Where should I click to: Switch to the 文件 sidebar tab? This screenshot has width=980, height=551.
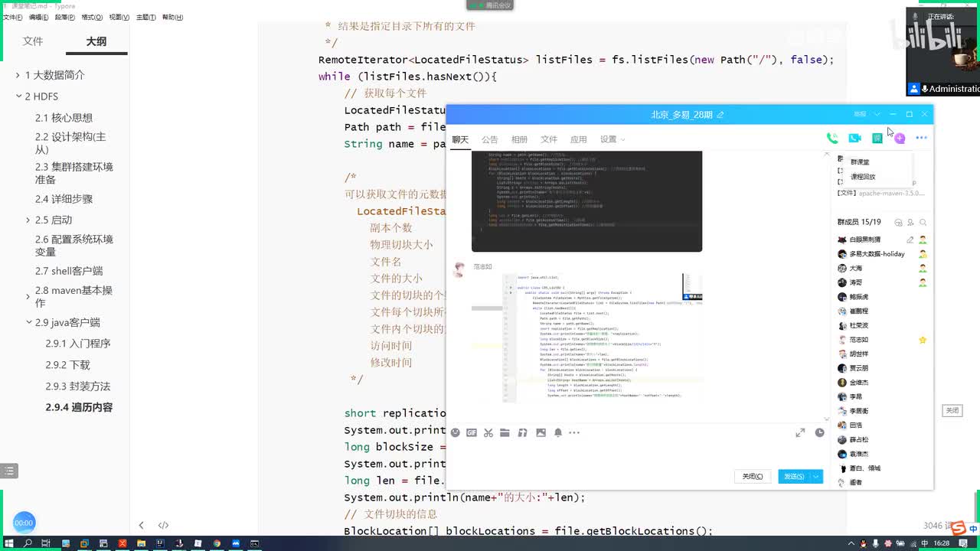click(33, 41)
